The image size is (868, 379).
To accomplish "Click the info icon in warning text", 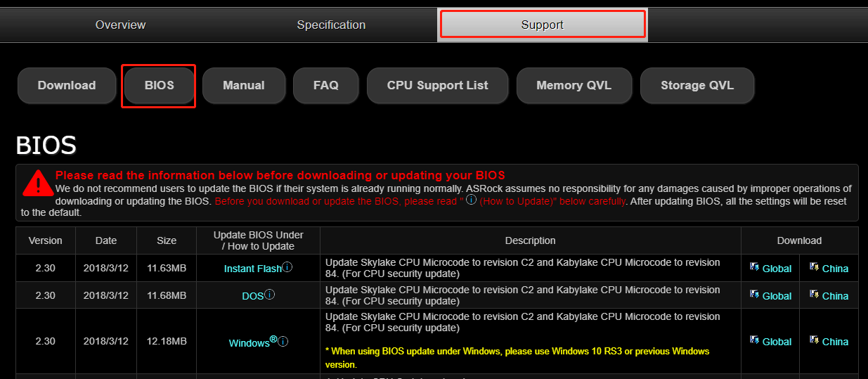I will pyautogui.click(x=471, y=200).
